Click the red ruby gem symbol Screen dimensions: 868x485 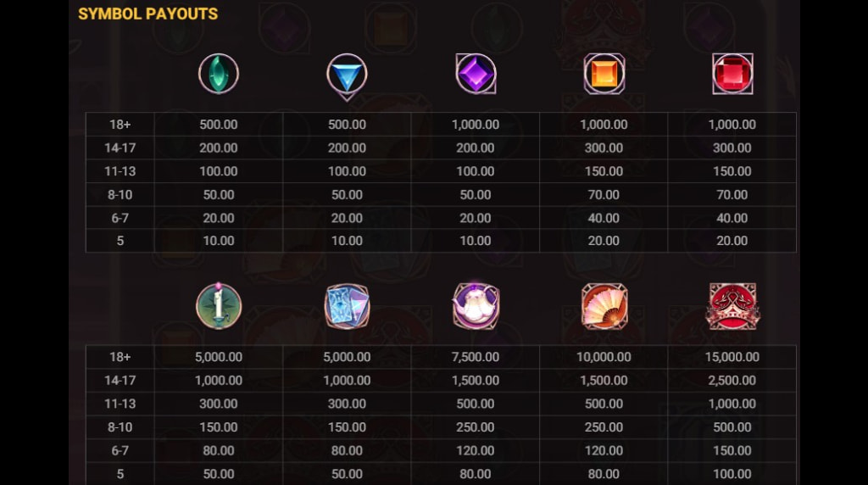[x=732, y=74]
